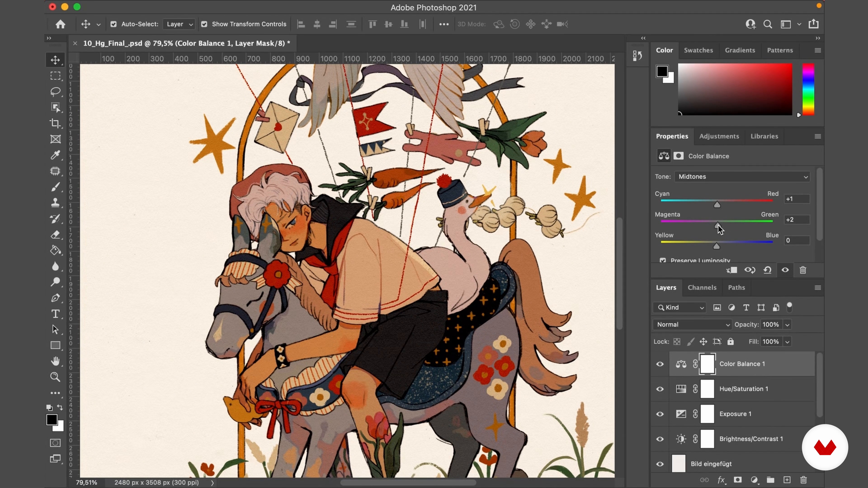
Task: Select the Pen tool
Action: click(x=55, y=298)
